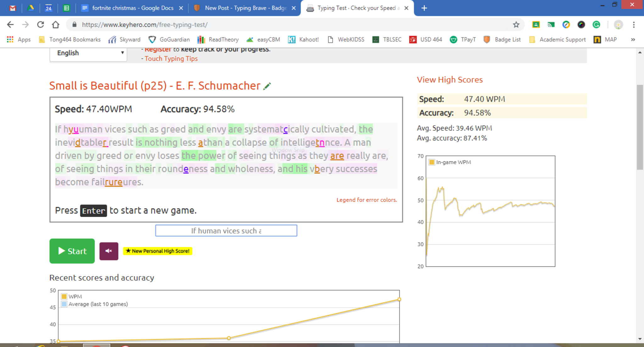
Task: Switch to fortnite christmas Google Docs tab
Action: click(132, 8)
